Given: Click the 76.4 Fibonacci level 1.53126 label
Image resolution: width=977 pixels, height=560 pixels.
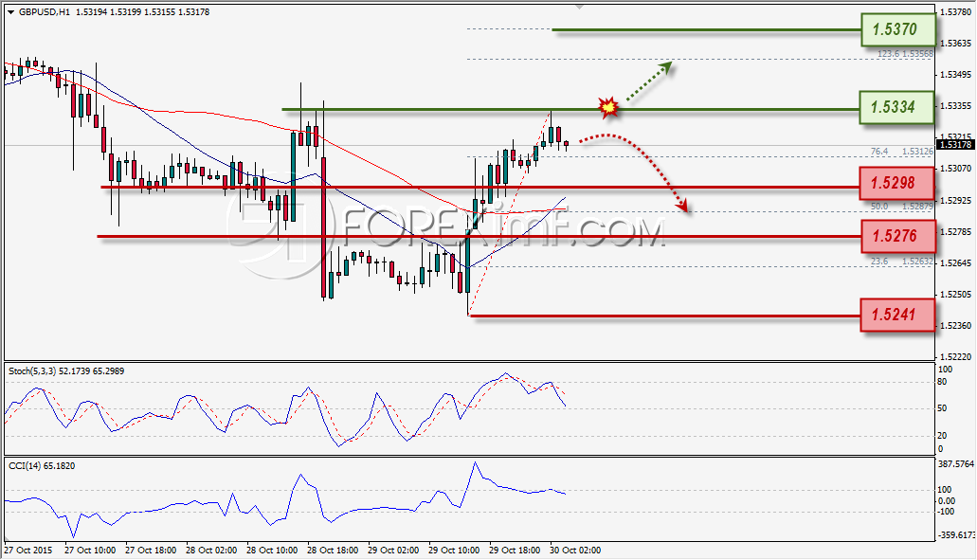Looking at the screenshot, I should point(901,152).
